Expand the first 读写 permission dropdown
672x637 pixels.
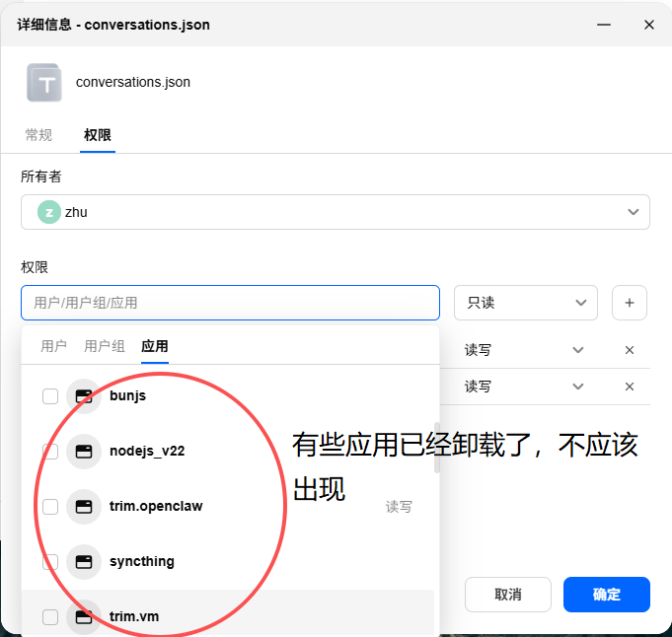coord(578,350)
